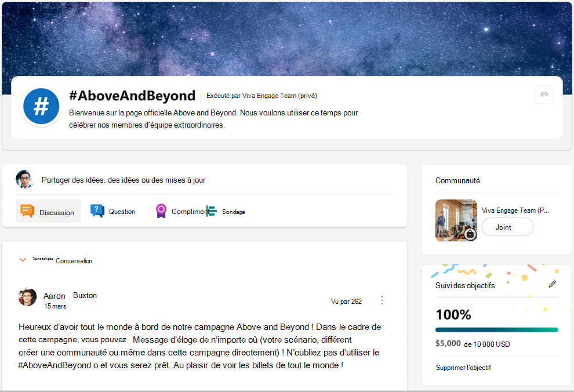Open Aaron Buxton's profile picture
The image size is (574, 392).
pyautogui.click(x=27, y=297)
